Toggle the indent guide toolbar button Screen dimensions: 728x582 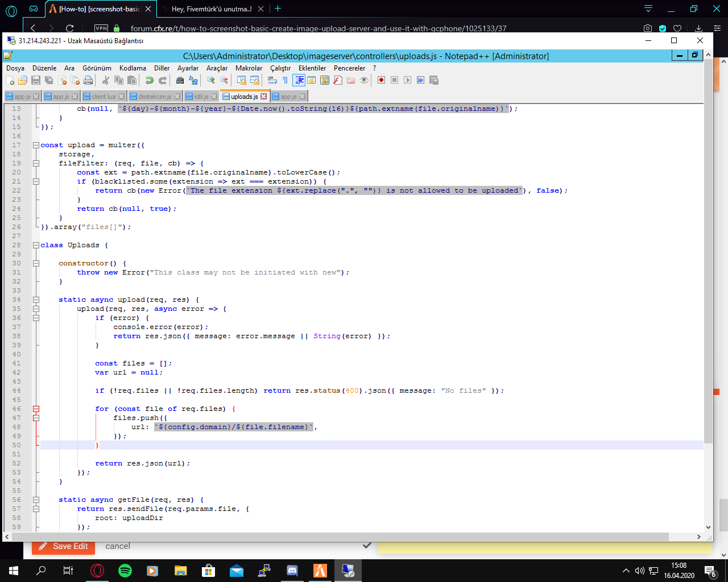(x=299, y=80)
